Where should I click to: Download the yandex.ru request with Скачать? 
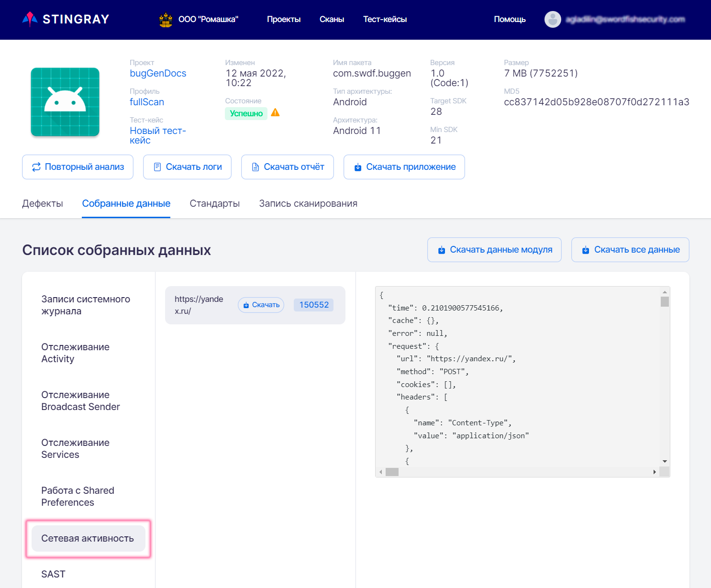tap(261, 305)
